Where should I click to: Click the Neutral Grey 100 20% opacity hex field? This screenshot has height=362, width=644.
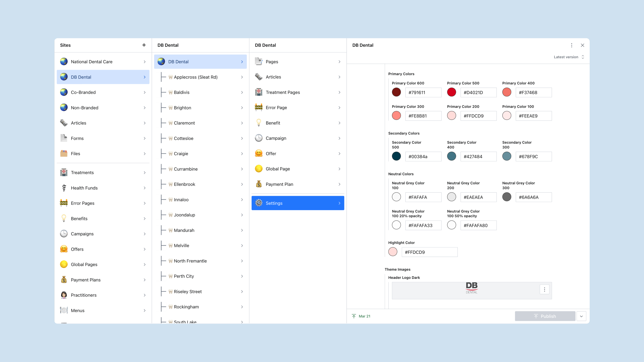(423, 225)
